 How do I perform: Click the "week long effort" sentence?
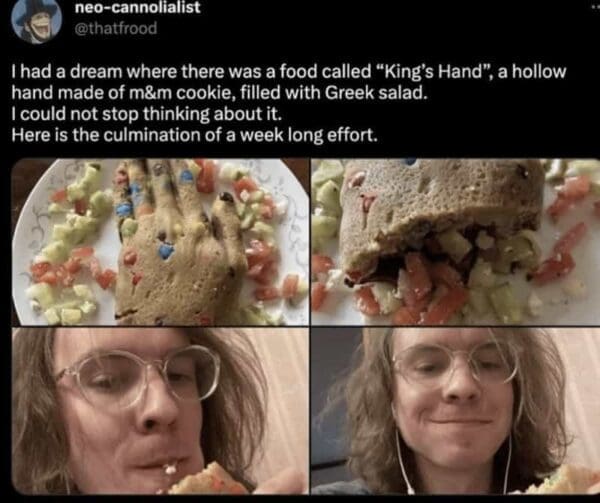194,135
